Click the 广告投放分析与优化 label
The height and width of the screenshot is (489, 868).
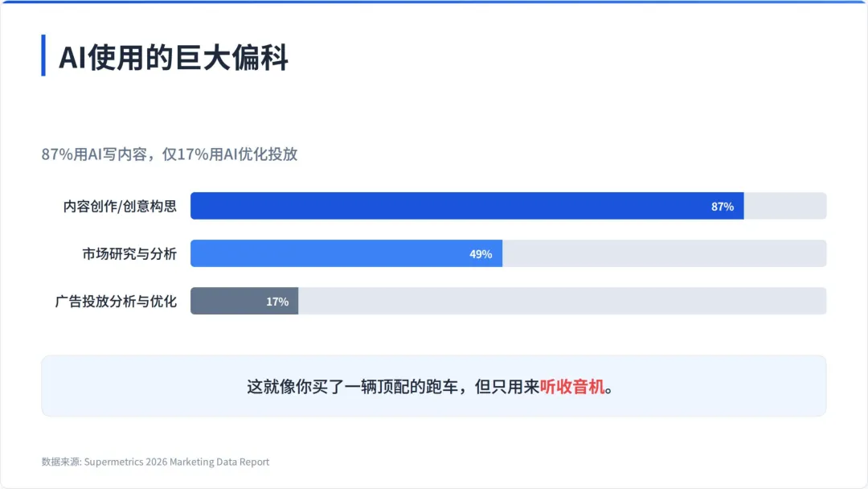pyautogui.click(x=116, y=302)
